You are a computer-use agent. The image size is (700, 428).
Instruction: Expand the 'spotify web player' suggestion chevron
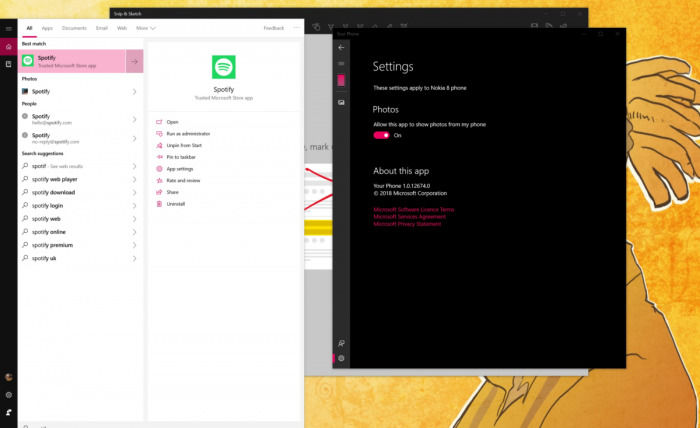(x=135, y=179)
